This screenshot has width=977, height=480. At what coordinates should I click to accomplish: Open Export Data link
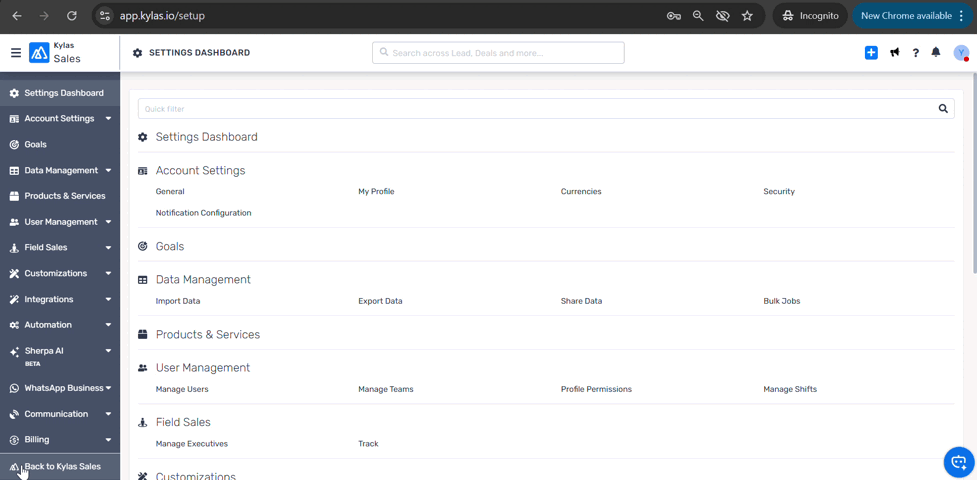[x=380, y=301]
